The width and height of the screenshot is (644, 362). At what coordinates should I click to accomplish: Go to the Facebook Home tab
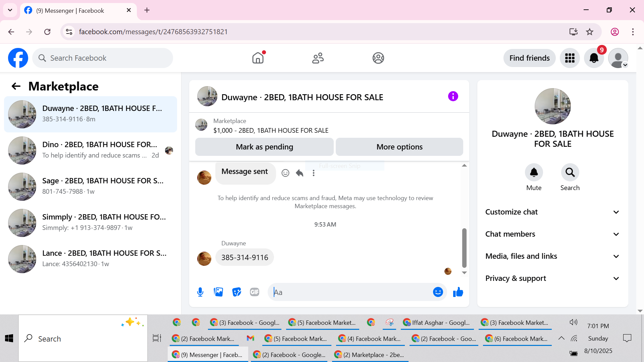point(258,58)
